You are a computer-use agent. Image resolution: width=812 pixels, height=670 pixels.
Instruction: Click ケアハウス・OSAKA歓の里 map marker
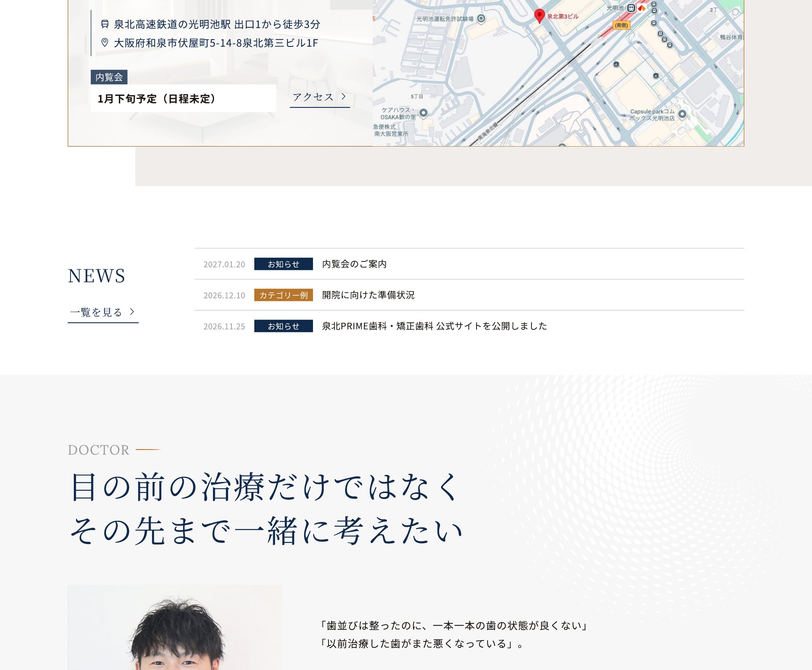(423, 113)
